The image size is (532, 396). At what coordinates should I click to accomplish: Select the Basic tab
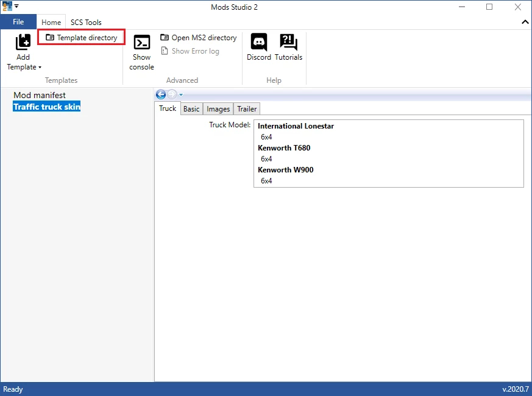[x=191, y=108]
